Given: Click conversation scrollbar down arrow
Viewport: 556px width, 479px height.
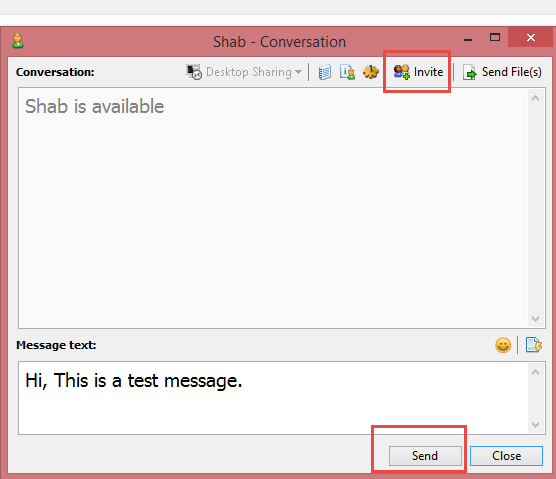Looking at the screenshot, I should (x=535, y=318).
